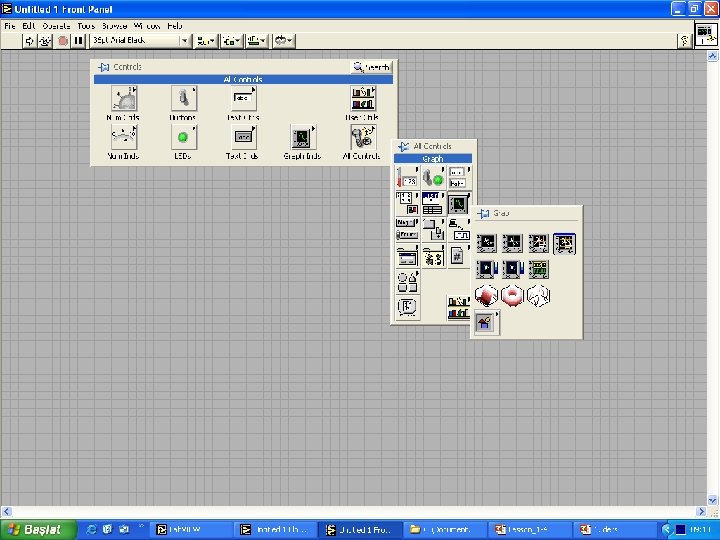Open the Help menu

(x=174, y=26)
